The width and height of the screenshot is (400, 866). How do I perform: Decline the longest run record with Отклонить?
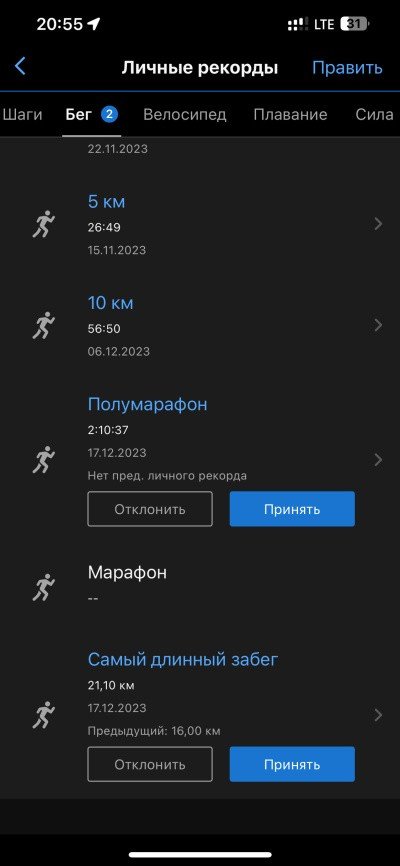click(150, 764)
